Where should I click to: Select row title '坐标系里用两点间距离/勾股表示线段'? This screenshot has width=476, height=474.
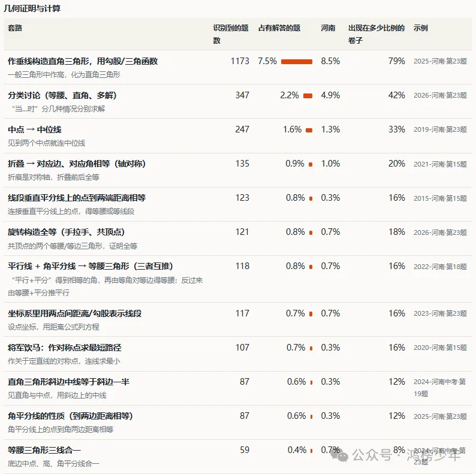coord(75,313)
